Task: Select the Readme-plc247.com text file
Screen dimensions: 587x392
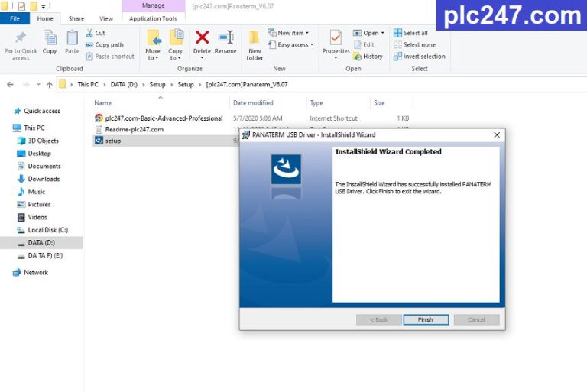Action: [x=134, y=129]
